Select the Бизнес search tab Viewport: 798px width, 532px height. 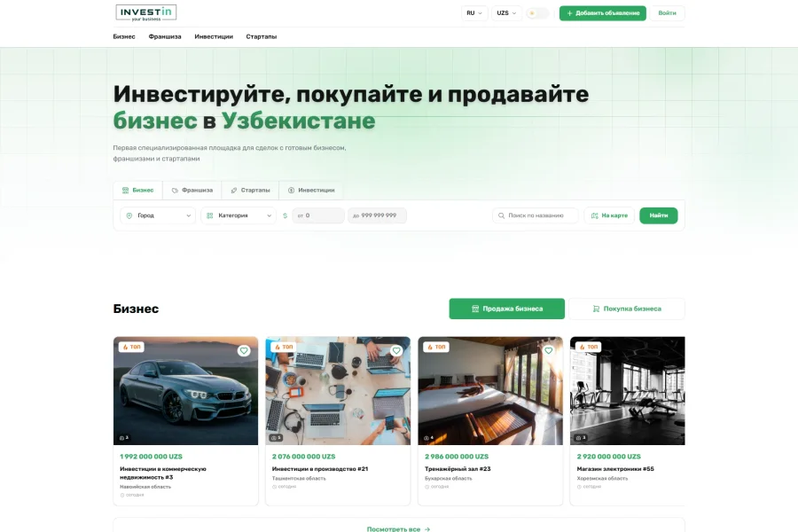[x=138, y=190]
